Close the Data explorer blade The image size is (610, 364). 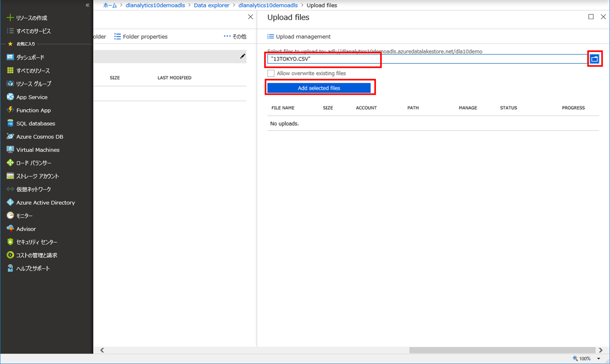(x=250, y=17)
